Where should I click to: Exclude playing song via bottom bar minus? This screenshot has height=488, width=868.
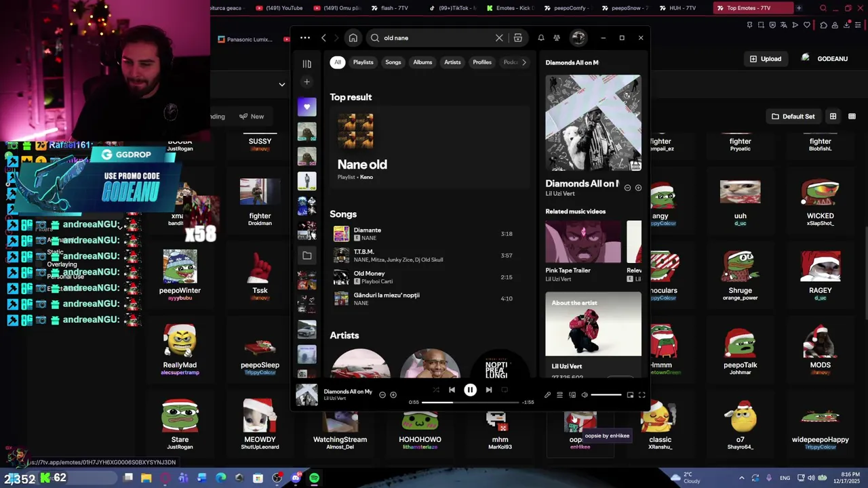click(x=382, y=395)
